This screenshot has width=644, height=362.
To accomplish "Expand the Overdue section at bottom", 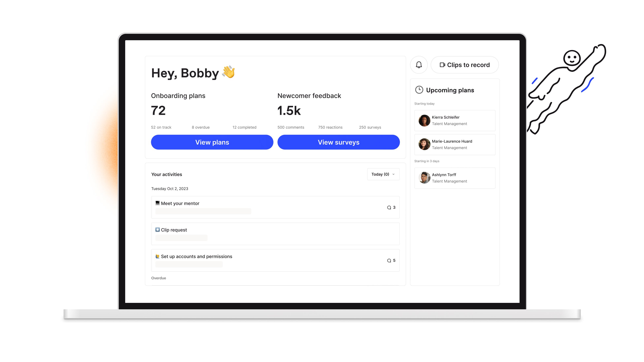I will tap(159, 278).
